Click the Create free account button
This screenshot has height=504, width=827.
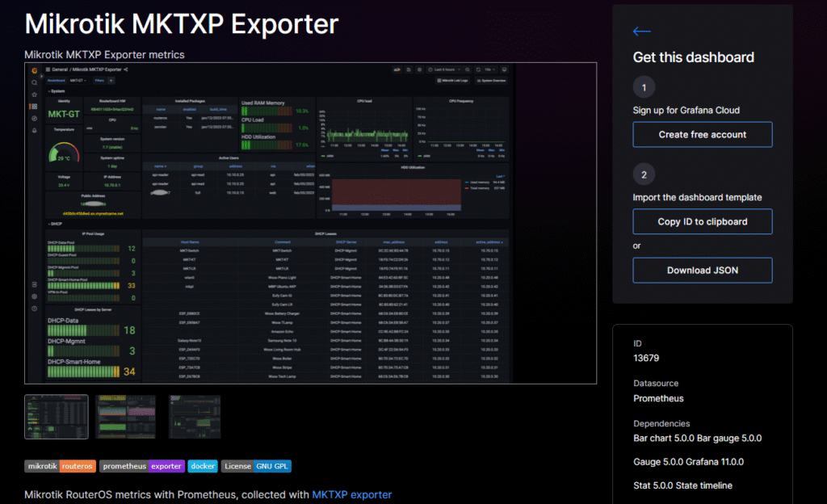[x=702, y=134]
